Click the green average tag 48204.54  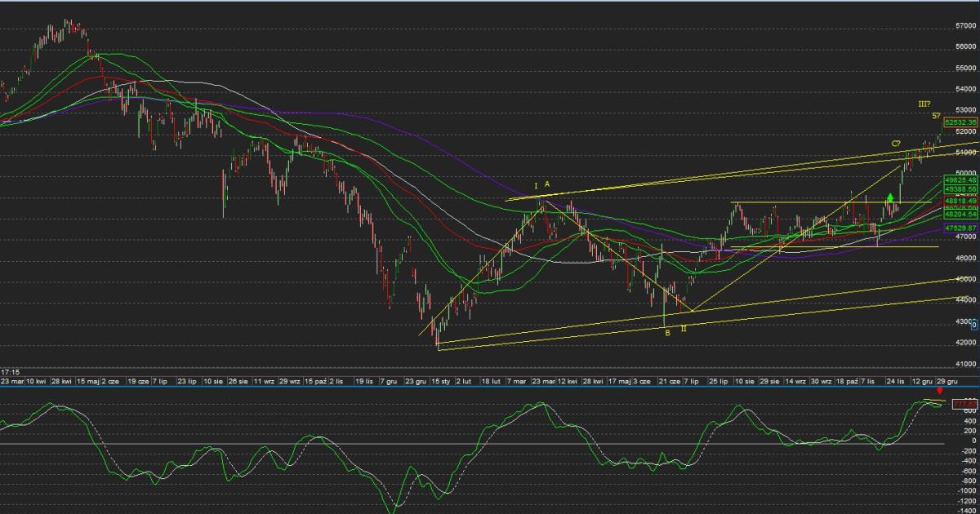[960, 215]
